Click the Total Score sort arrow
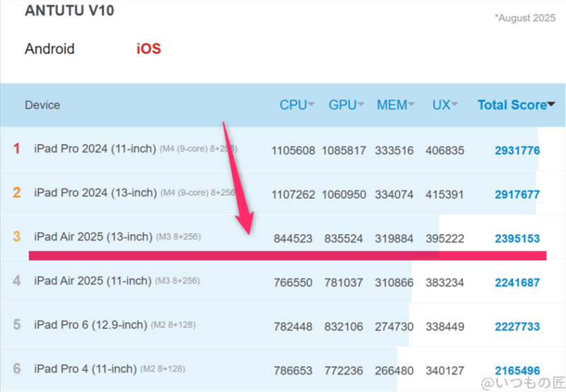 pyautogui.click(x=551, y=105)
